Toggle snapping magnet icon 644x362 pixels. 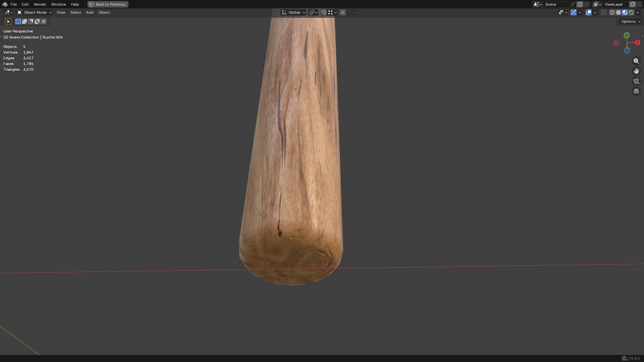[324, 12]
